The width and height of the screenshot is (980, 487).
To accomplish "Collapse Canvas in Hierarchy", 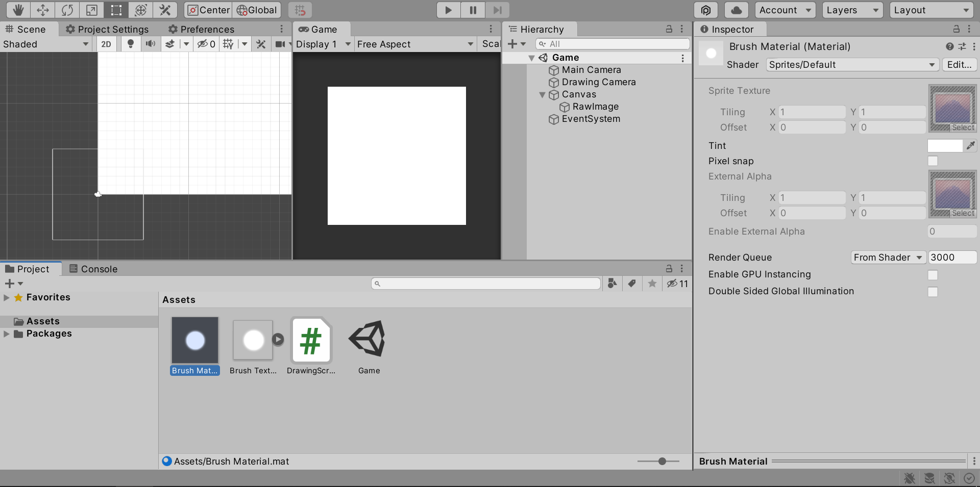I will [x=542, y=95].
